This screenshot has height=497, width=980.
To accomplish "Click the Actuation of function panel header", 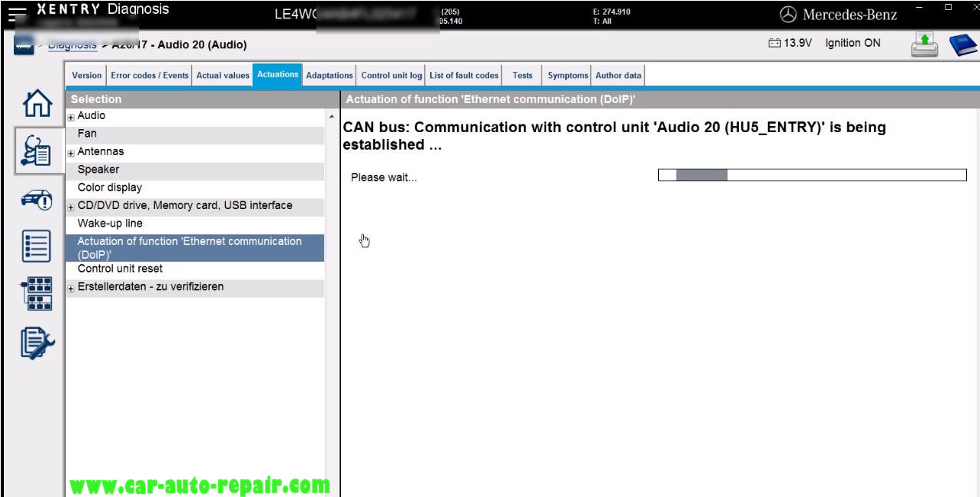I will pos(660,99).
